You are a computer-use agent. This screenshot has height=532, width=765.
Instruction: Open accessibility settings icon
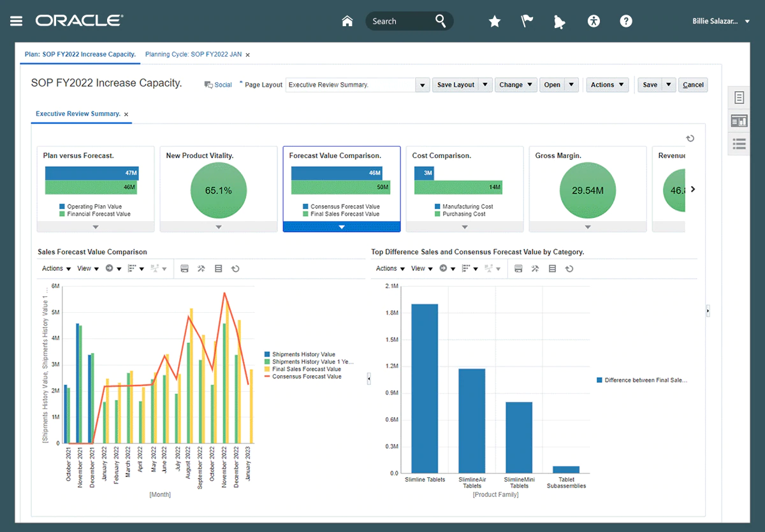[x=594, y=21]
